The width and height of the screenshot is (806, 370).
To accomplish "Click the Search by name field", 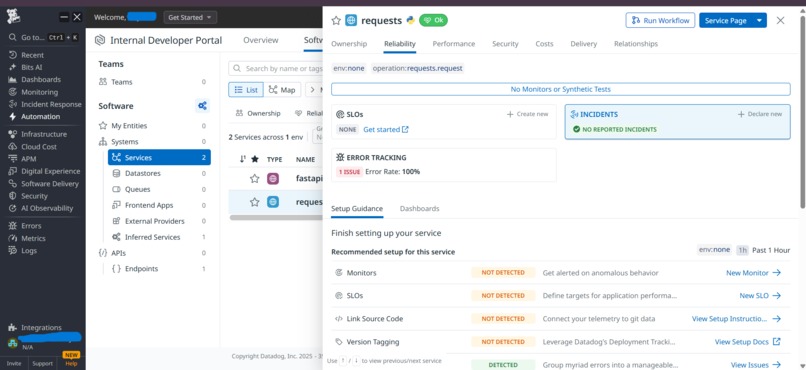I will [x=276, y=68].
